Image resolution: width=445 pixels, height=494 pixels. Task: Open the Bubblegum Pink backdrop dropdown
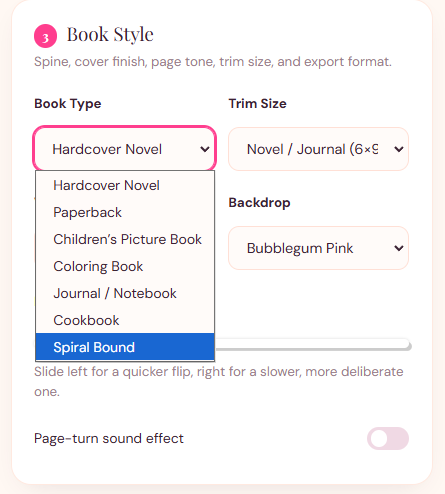tap(318, 248)
